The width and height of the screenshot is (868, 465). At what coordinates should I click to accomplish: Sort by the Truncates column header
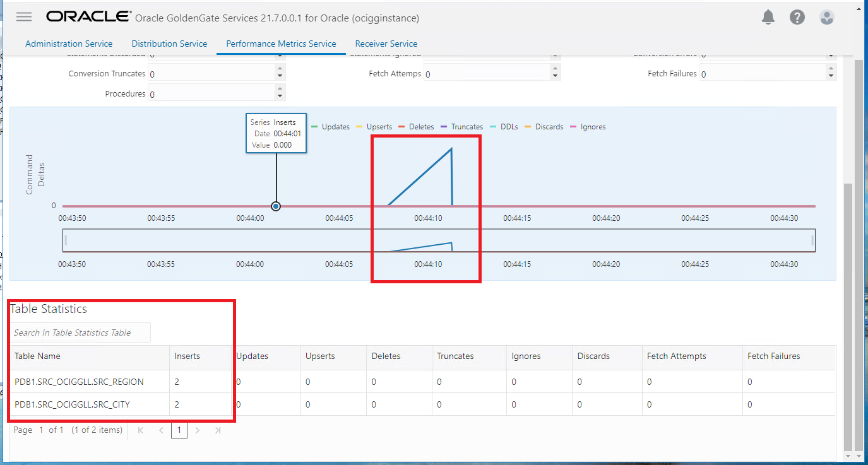point(469,356)
